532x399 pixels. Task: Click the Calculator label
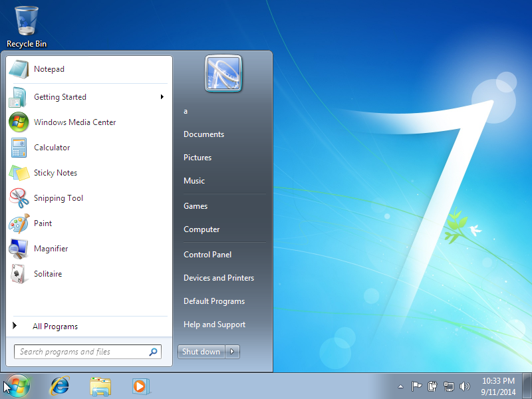52,148
